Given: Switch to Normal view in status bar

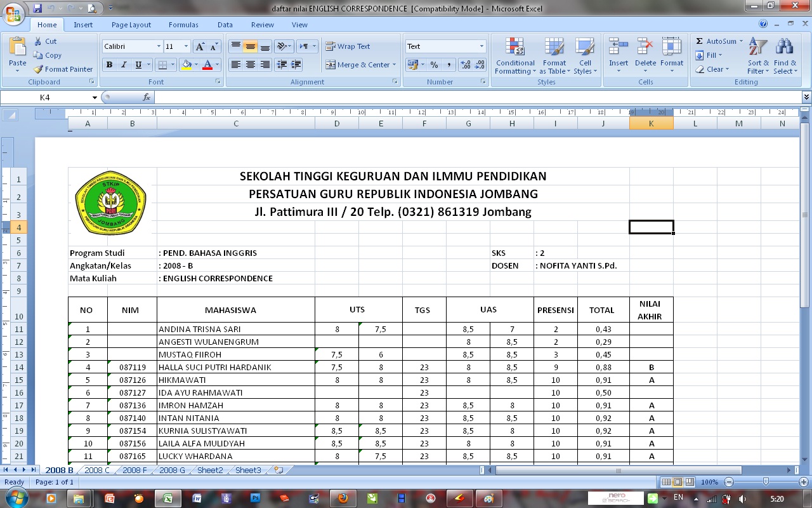Looking at the screenshot, I should tap(666, 483).
